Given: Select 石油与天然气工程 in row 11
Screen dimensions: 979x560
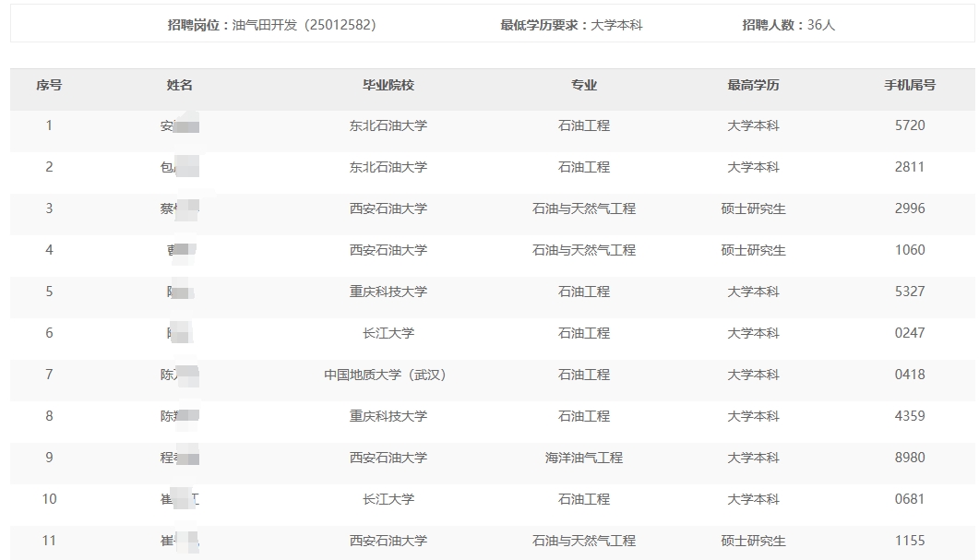Looking at the screenshot, I should [583, 541].
